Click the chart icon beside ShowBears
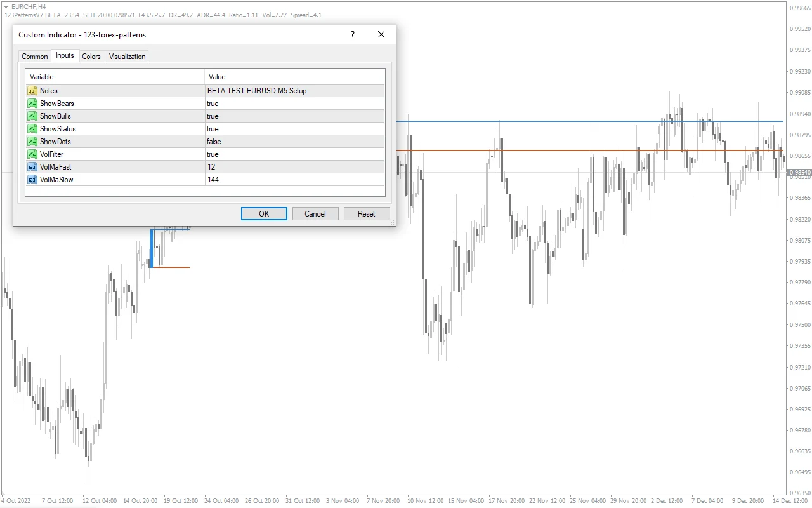Screen dimensions: 812x508 click(x=32, y=103)
